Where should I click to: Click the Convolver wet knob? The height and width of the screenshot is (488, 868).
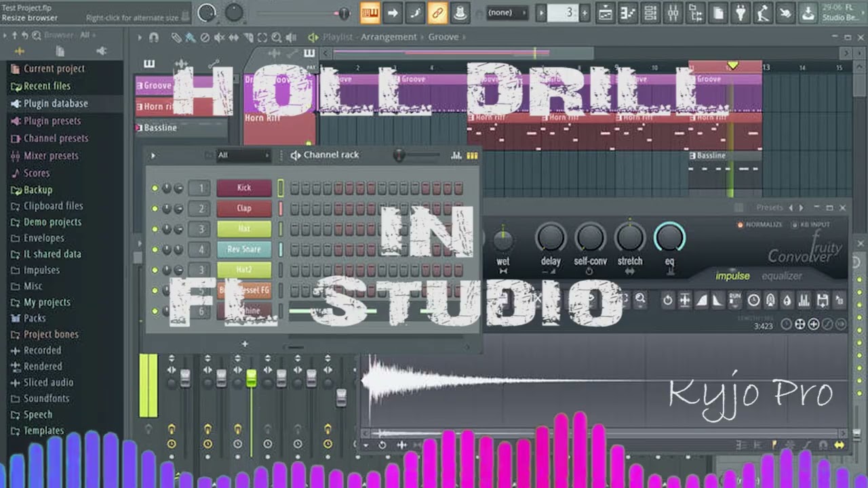tap(503, 239)
